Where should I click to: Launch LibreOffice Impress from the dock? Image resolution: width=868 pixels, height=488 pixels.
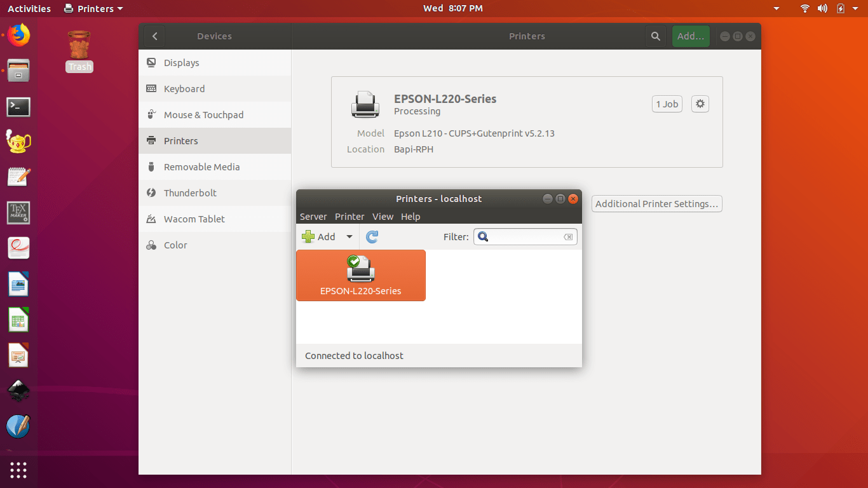point(18,355)
